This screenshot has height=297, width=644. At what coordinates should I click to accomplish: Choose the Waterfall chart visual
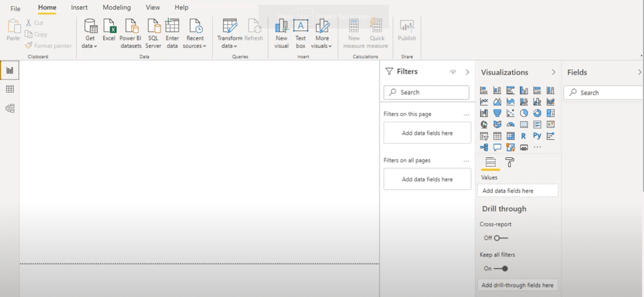484,113
